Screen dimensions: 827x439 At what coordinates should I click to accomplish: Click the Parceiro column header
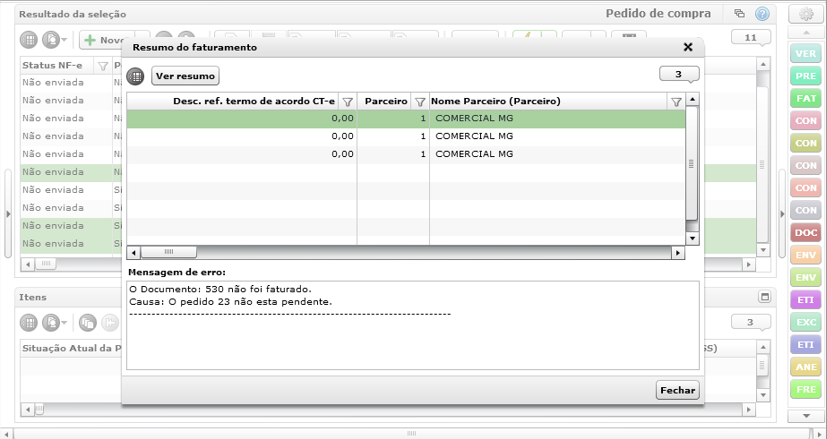coord(386,101)
